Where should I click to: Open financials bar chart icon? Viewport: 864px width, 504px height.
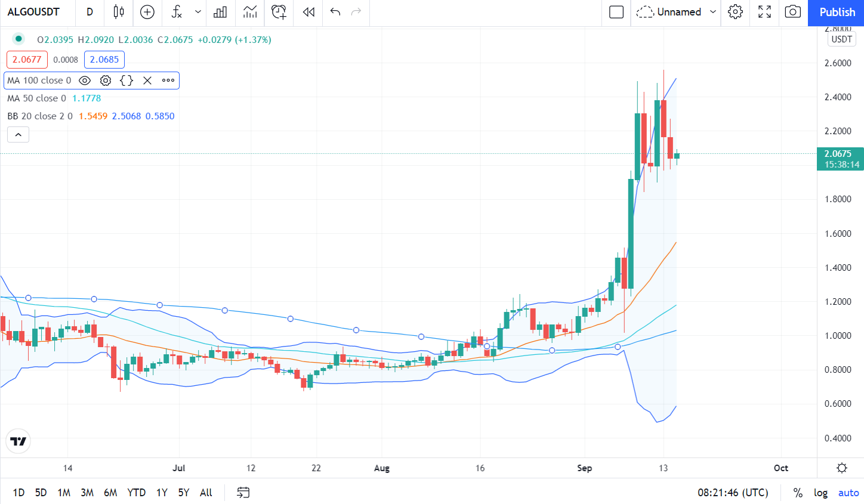pos(220,12)
